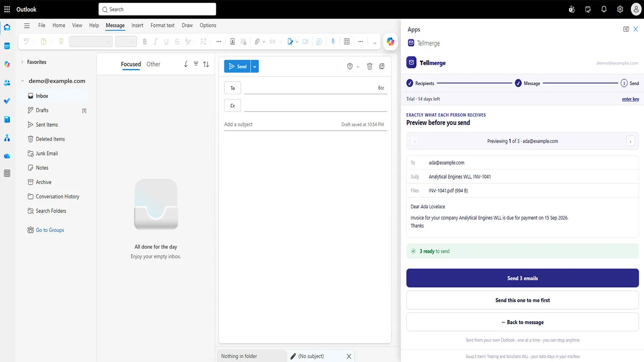This screenshot has height=362, width=644.
Task: Open the Mail app in left rail
Action: pos(7,27)
